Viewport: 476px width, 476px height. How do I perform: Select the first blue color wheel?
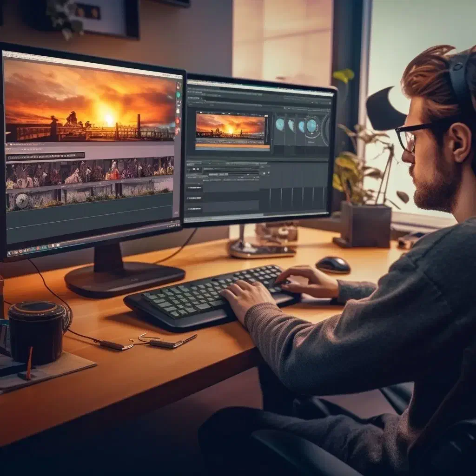(x=279, y=124)
